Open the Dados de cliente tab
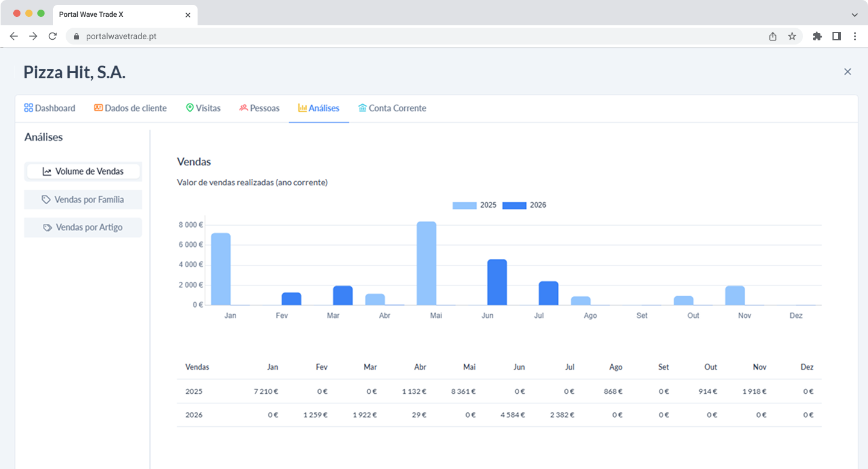The height and width of the screenshot is (469, 868). pos(130,108)
